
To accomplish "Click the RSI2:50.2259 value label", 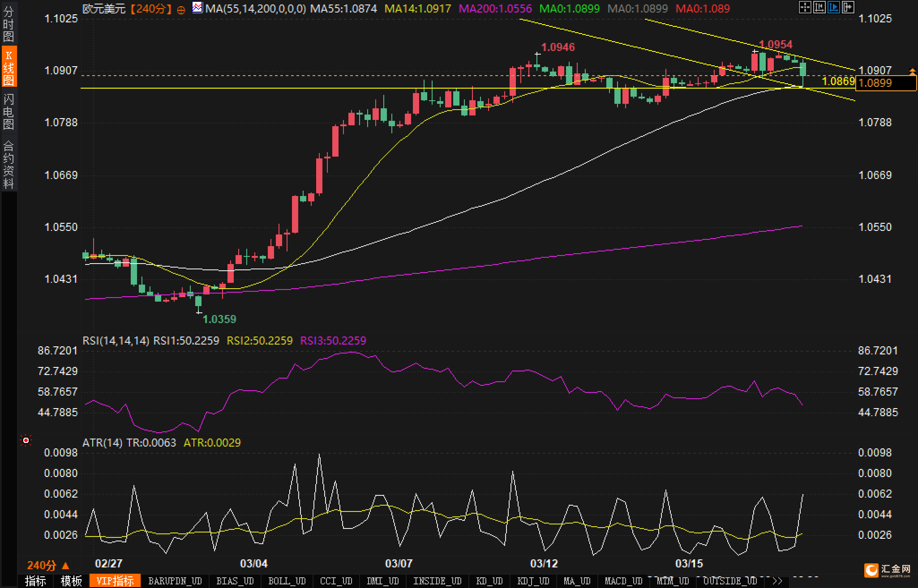I will point(260,341).
